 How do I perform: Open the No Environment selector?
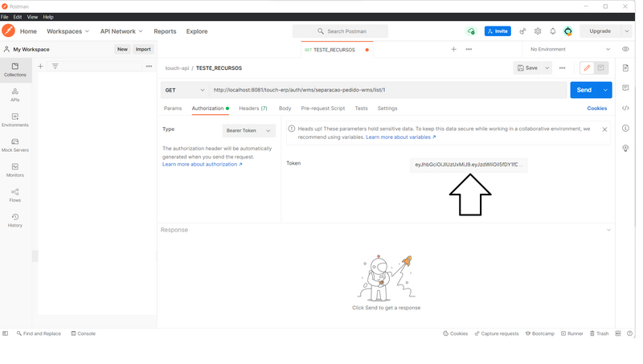coord(570,49)
